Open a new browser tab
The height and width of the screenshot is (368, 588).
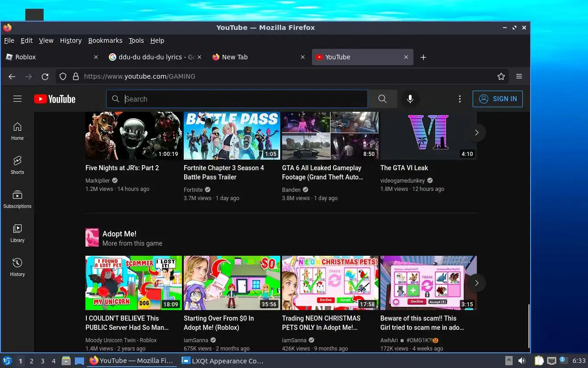(x=424, y=57)
